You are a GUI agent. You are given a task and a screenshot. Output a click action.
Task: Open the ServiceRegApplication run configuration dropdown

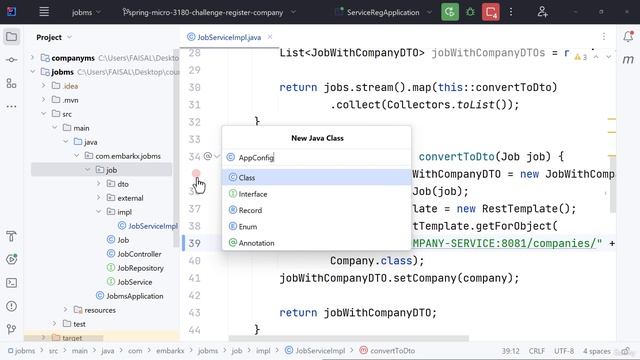tap(383, 12)
